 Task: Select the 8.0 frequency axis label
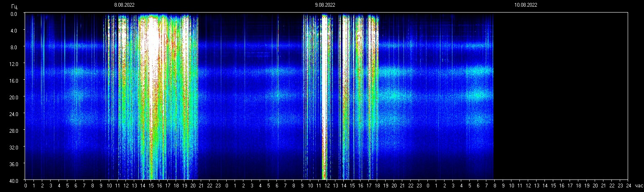click(13, 47)
